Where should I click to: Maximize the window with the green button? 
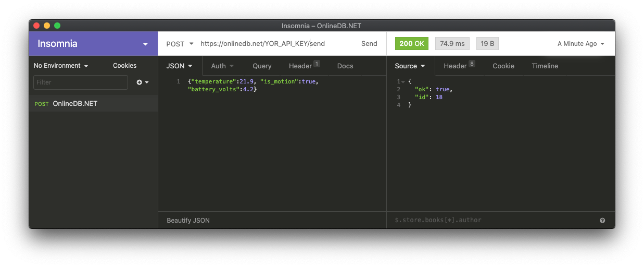[57, 26]
